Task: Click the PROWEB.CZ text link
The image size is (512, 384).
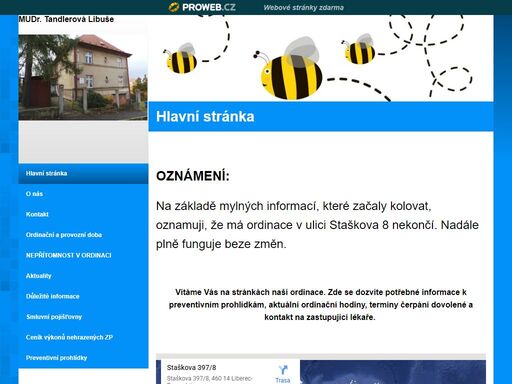Action: [x=209, y=7]
